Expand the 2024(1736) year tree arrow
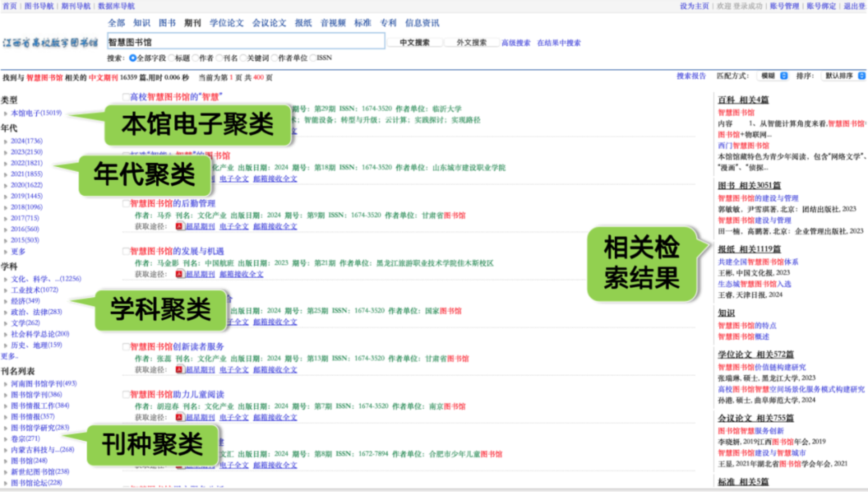The height and width of the screenshot is (492, 868). (6, 142)
